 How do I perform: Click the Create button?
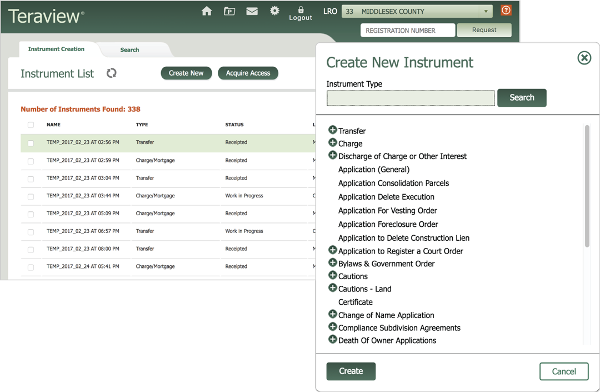[x=351, y=371]
